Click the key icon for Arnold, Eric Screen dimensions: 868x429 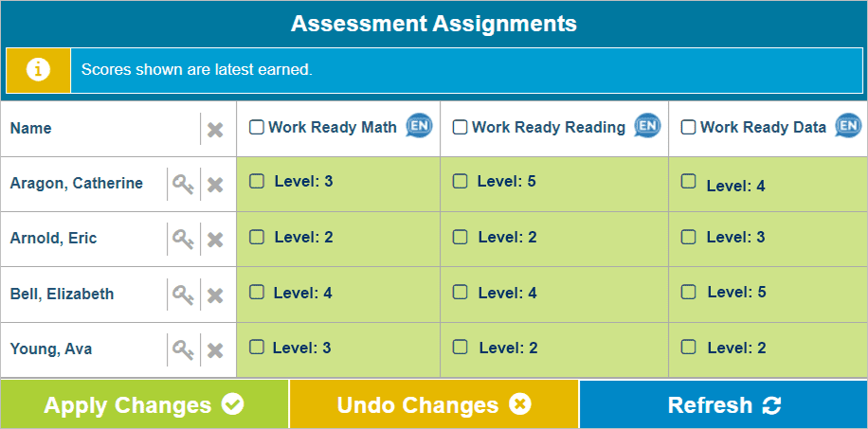coord(183,240)
